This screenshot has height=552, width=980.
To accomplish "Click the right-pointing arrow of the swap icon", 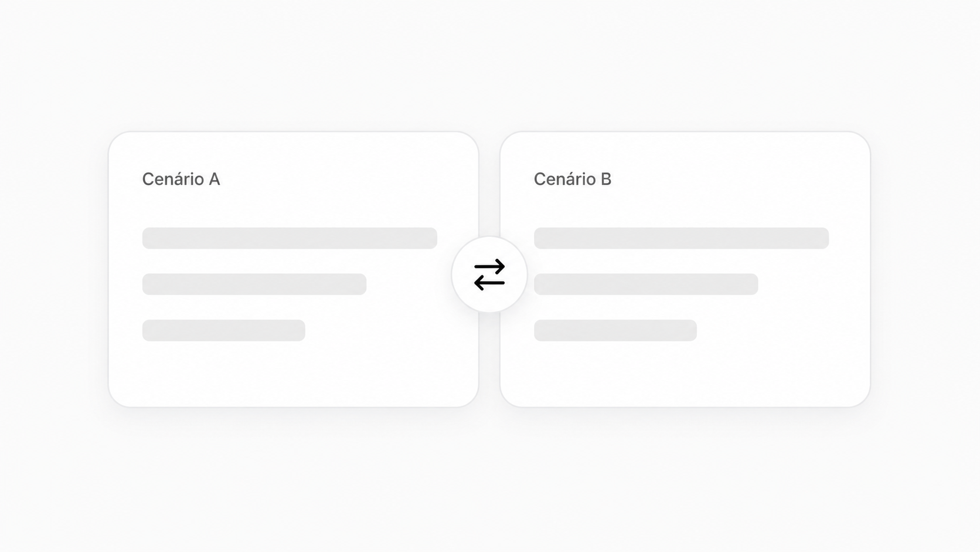I will tap(489, 266).
